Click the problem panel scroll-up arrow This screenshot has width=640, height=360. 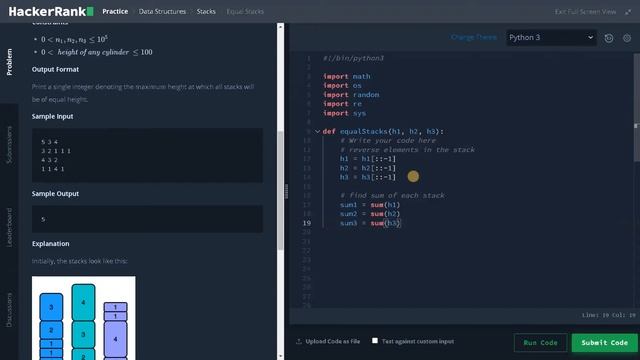click(x=280, y=27)
